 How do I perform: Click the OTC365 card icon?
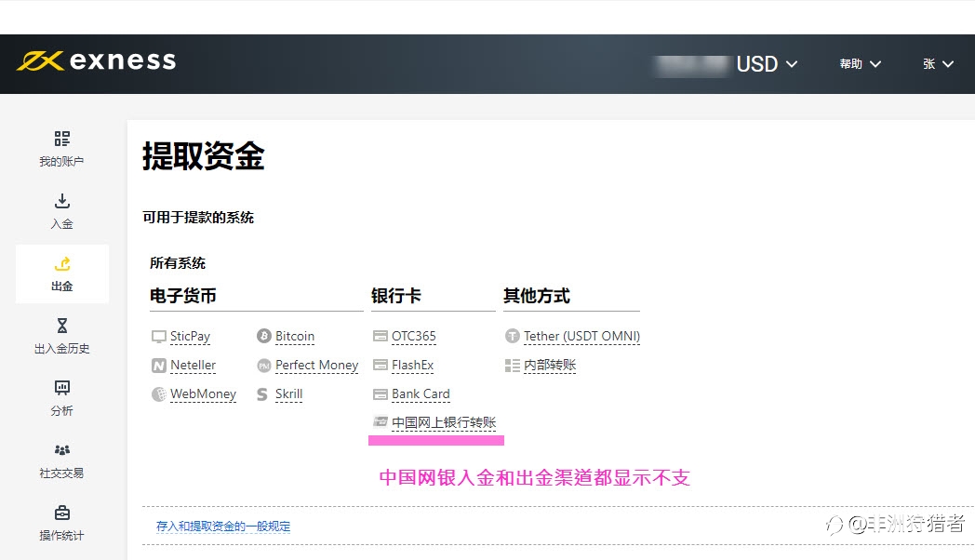click(x=380, y=336)
